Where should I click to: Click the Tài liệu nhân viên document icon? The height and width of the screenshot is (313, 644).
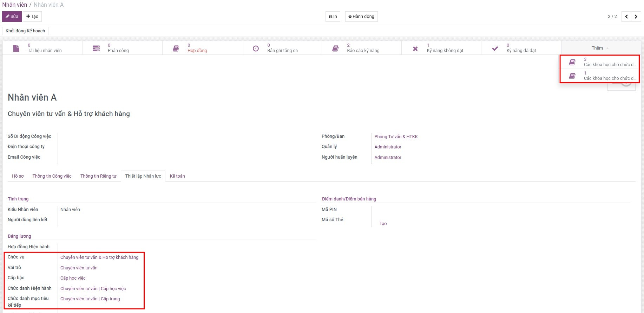point(16,48)
